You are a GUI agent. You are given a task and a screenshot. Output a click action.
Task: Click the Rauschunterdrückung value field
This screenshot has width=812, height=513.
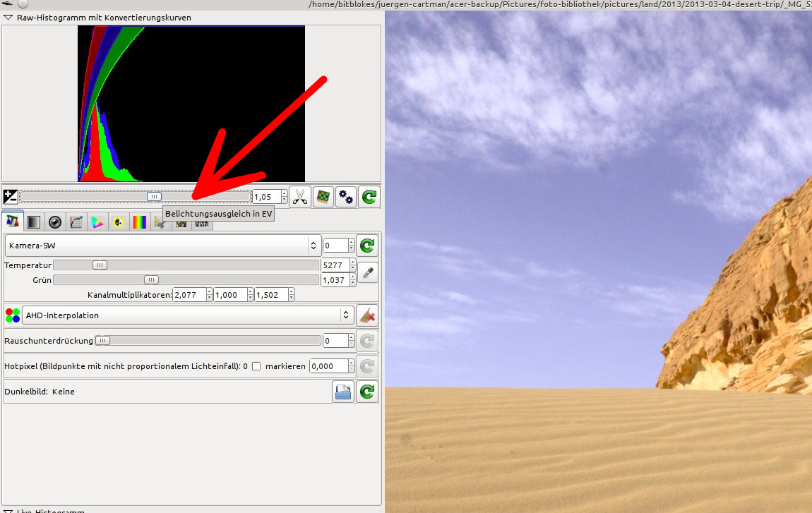tap(335, 341)
